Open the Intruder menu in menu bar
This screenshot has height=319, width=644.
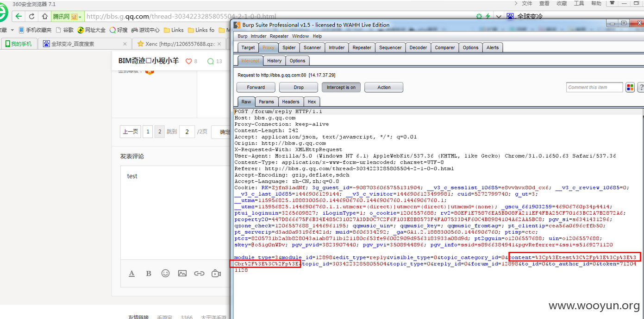click(259, 36)
